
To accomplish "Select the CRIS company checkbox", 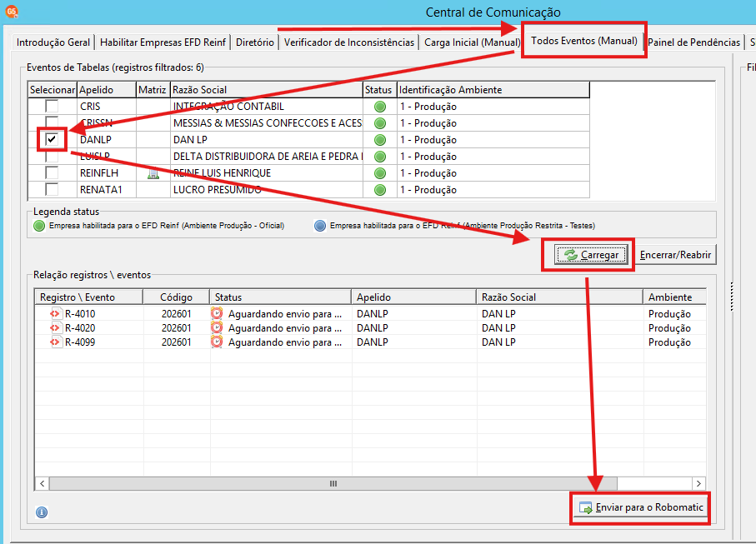I will tap(52, 106).
